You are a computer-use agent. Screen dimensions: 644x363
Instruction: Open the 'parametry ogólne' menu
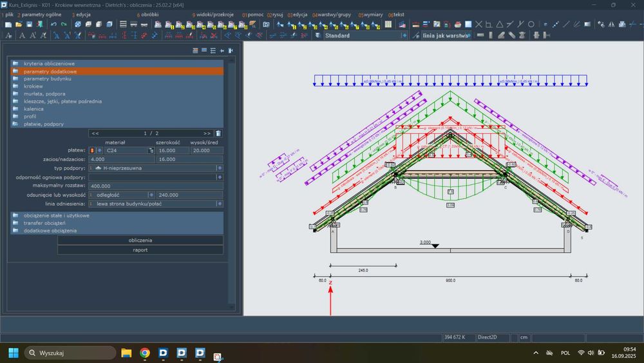pyautogui.click(x=41, y=14)
